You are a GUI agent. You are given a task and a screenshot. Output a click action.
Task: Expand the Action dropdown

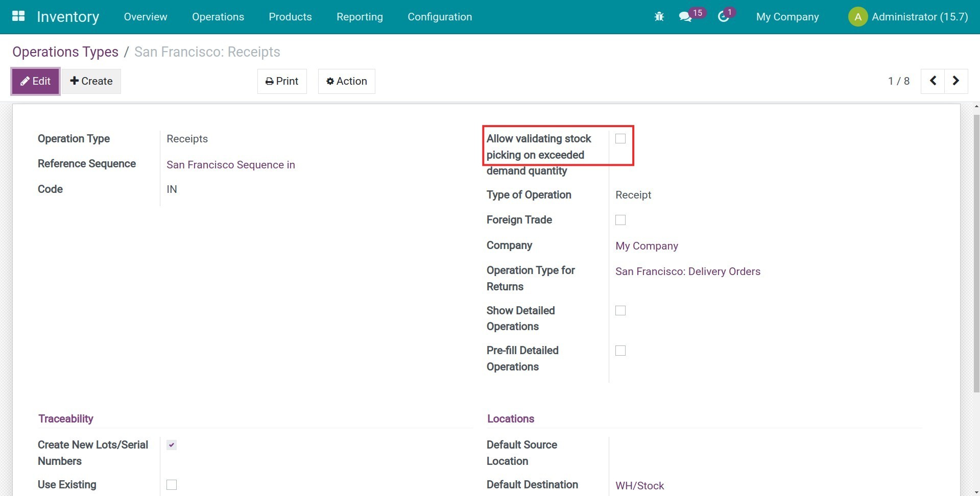coord(346,81)
